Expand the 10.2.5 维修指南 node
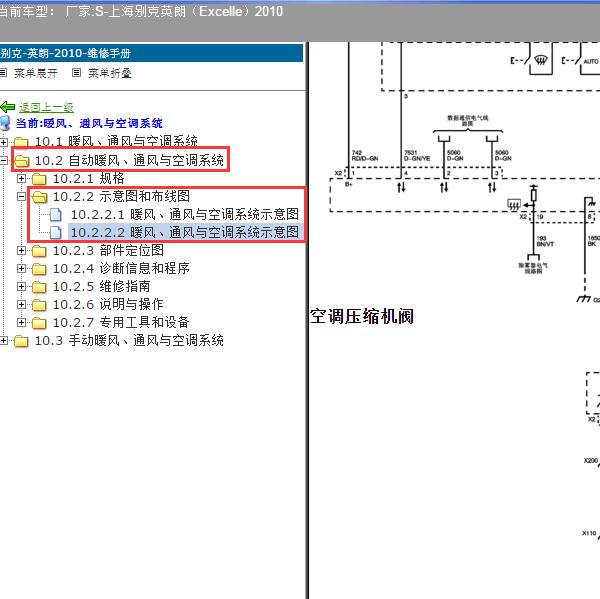 pos(21,286)
